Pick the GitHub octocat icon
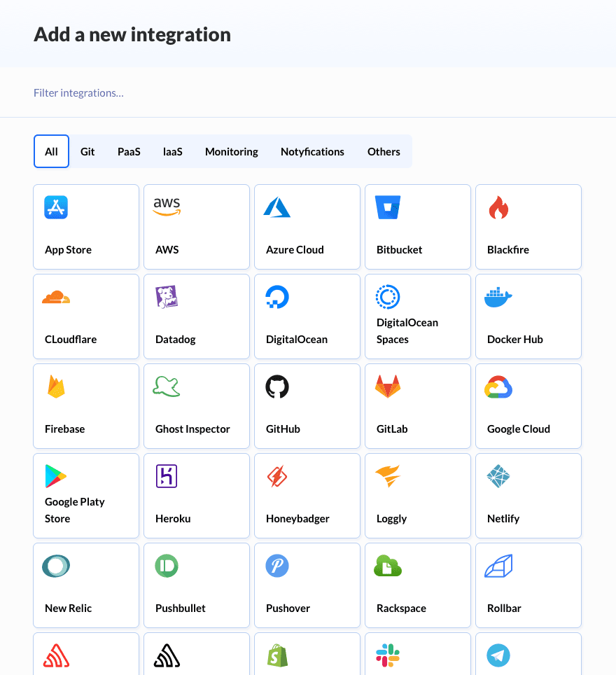Screen dimensions: 616x675 [277, 387]
